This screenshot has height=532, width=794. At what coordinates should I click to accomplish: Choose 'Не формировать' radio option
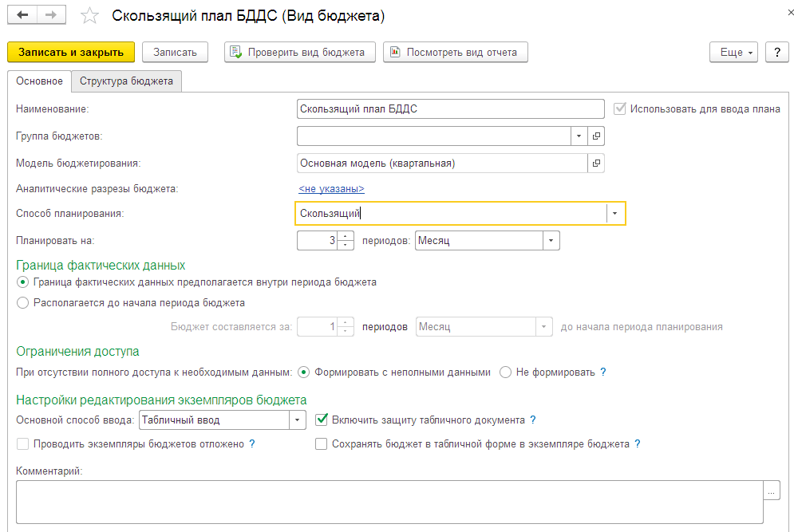click(505, 372)
